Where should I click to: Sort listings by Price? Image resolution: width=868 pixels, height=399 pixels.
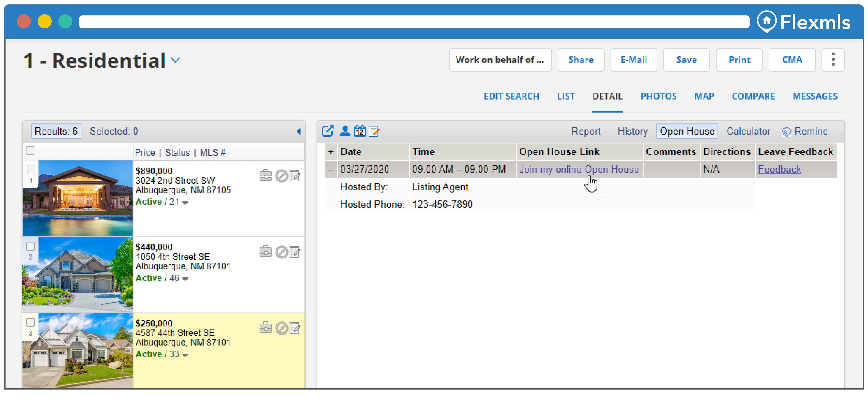pyautogui.click(x=145, y=153)
